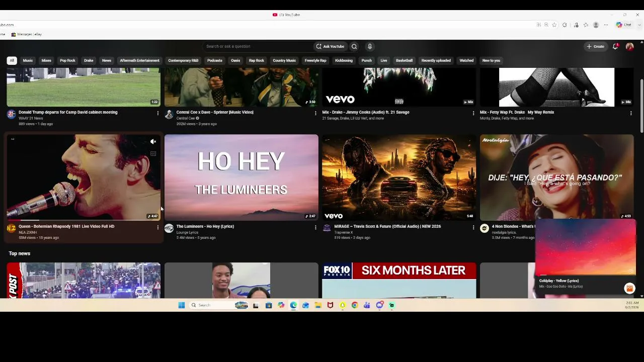Select the Podcasts filter chip

tap(215, 60)
